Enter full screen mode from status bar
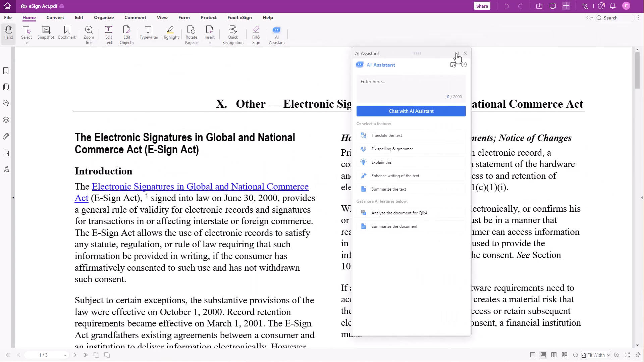The width and height of the screenshot is (644, 362). [x=627, y=355]
